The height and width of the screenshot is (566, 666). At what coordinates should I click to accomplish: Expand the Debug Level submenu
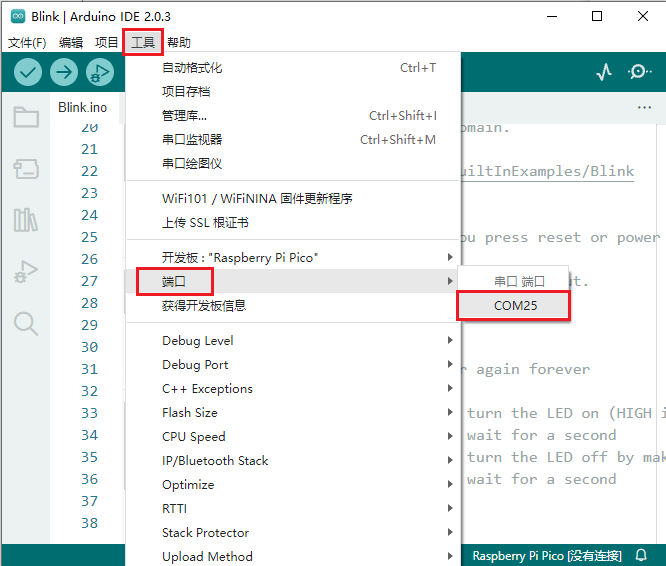click(293, 341)
